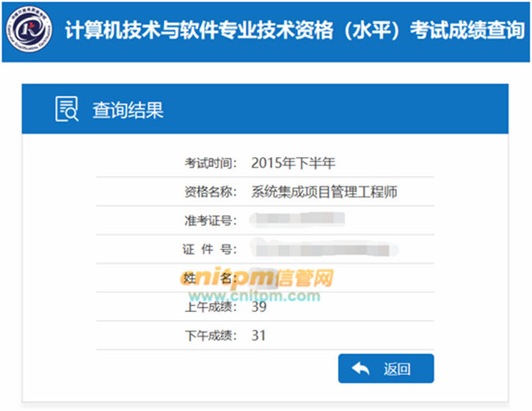Image resolution: width=532 pixels, height=411 pixels.
Task: Click the blurred 证件号 value
Action: coord(325,248)
